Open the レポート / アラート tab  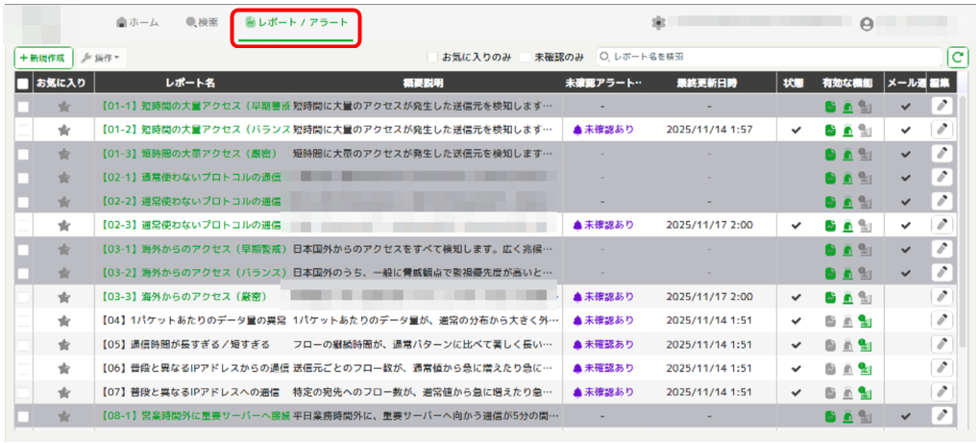[297, 22]
